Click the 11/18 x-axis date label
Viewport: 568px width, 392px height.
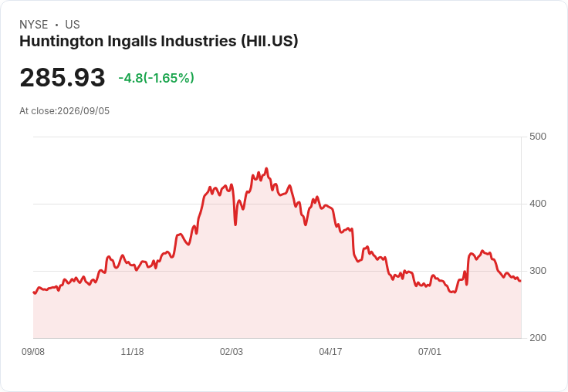(x=132, y=351)
